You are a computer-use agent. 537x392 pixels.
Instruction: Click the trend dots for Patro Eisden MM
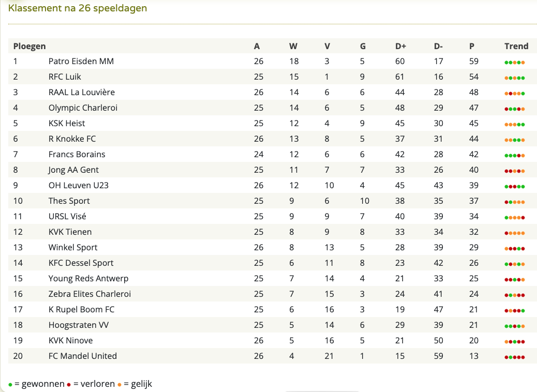514,62
